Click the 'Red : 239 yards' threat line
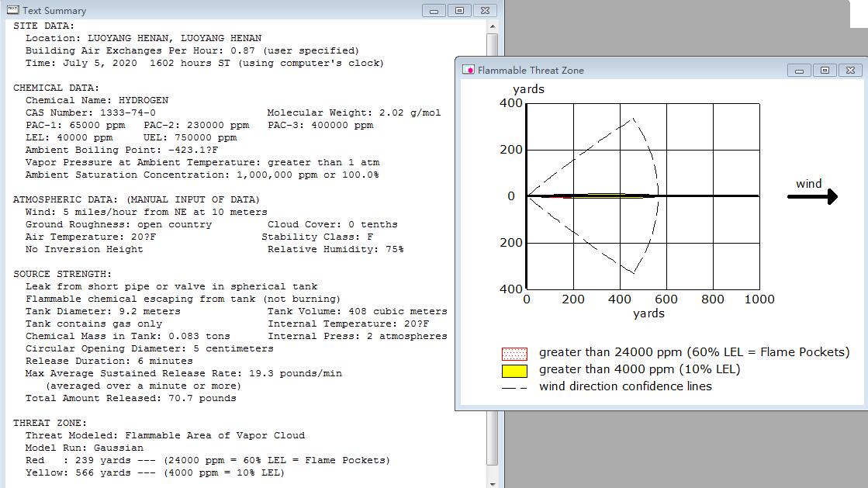The height and width of the screenshot is (488, 868). [208, 460]
